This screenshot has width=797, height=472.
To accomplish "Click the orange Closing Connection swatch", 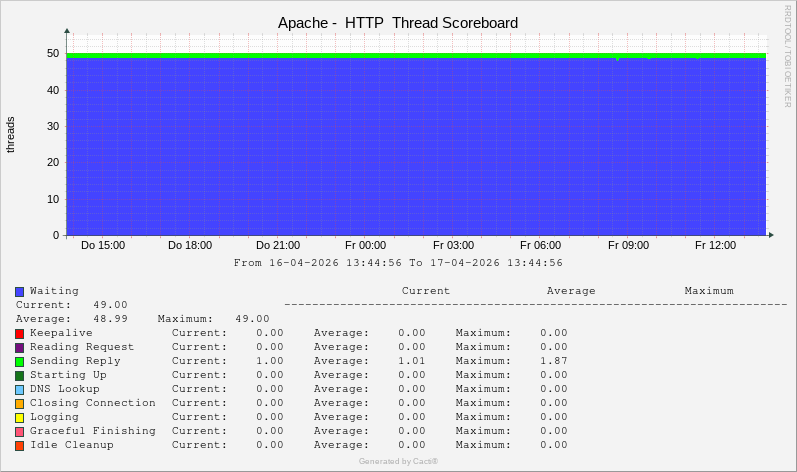I will click(x=19, y=403).
